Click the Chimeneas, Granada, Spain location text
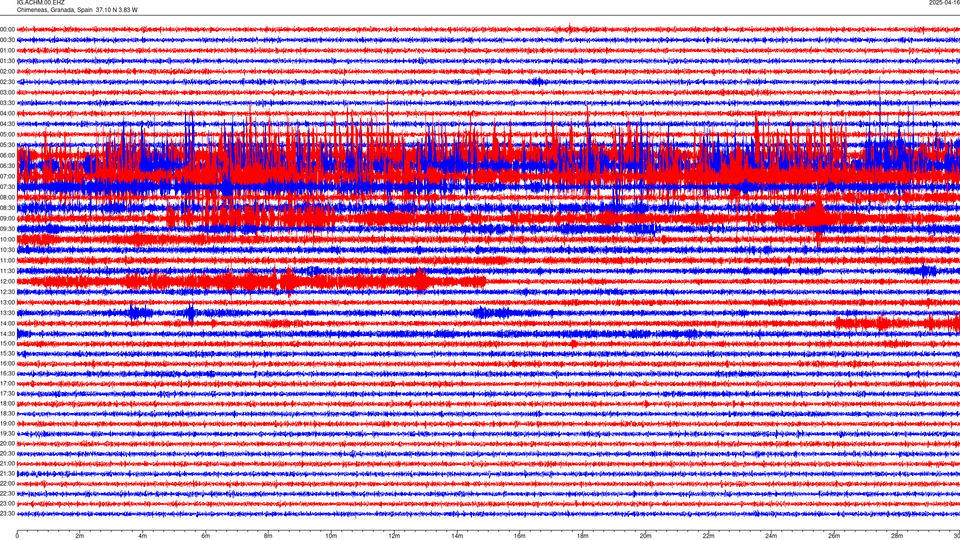Screen dimensions: 960x540 [x=54, y=10]
